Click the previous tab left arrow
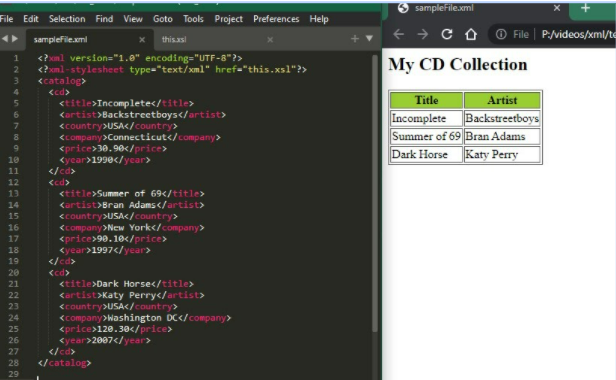 coord(5,39)
